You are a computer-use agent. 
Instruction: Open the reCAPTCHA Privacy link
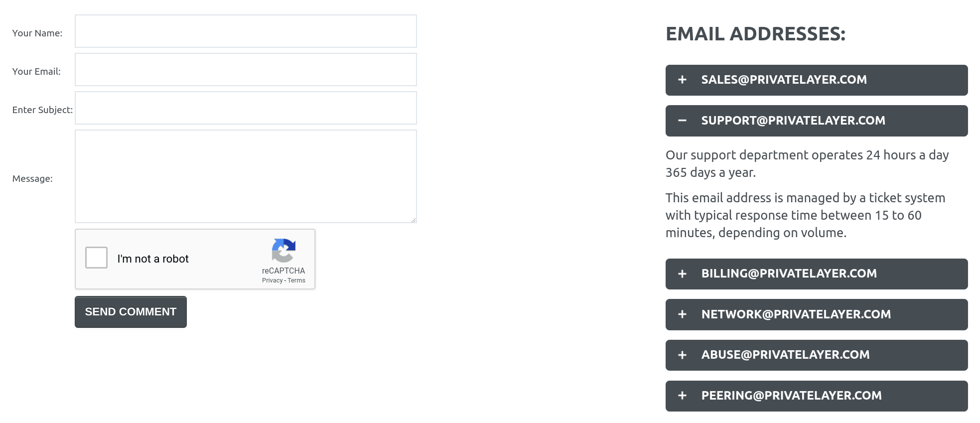coord(272,281)
